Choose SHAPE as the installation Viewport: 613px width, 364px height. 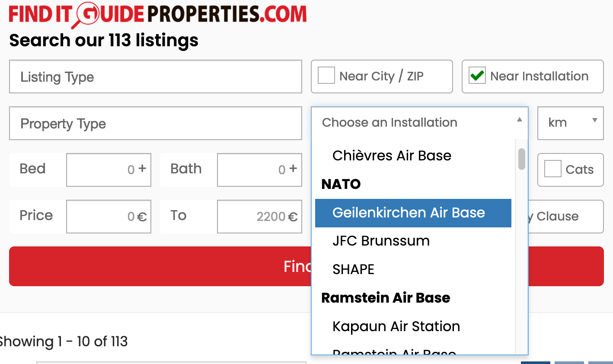click(x=353, y=269)
